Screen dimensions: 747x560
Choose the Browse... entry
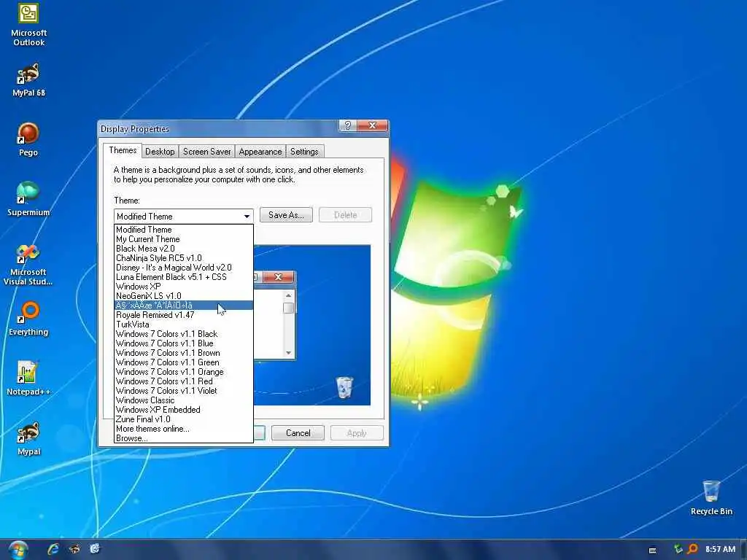pyautogui.click(x=184, y=438)
